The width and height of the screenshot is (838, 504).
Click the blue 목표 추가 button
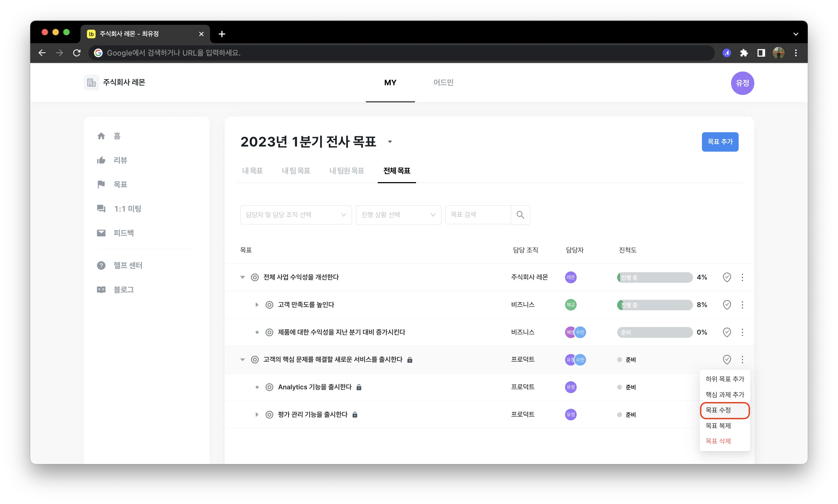(720, 142)
